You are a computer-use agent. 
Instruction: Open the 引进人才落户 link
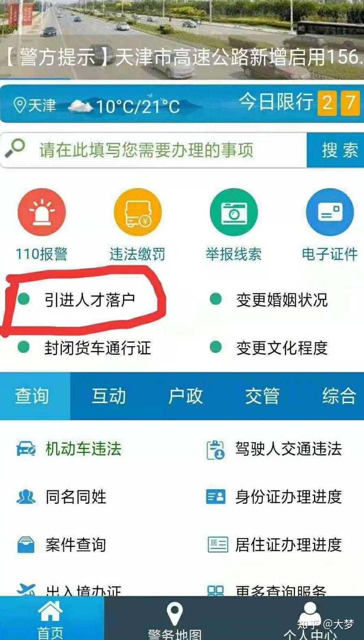[x=90, y=300]
